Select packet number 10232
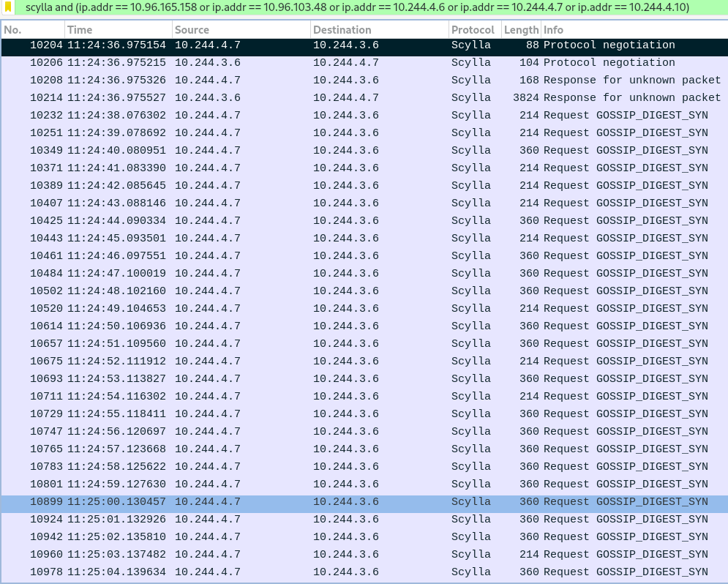Image resolution: width=728 pixels, height=584 pixels. [x=364, y=116]
